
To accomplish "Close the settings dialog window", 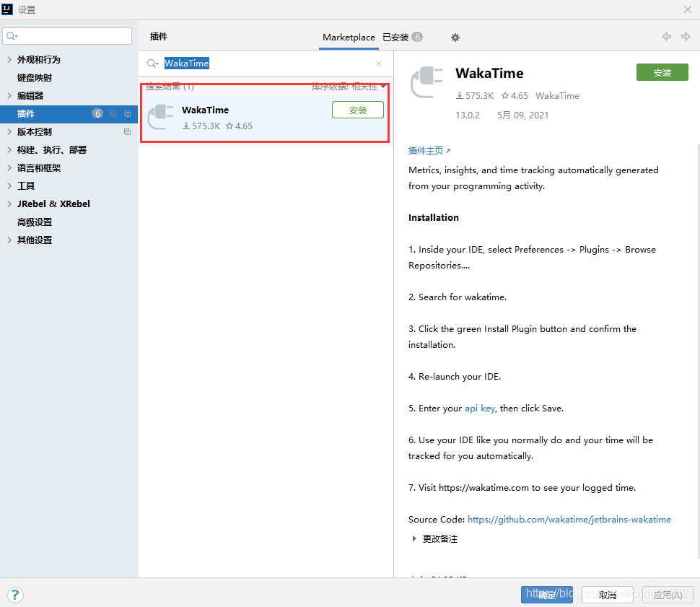I will [688, 9].
